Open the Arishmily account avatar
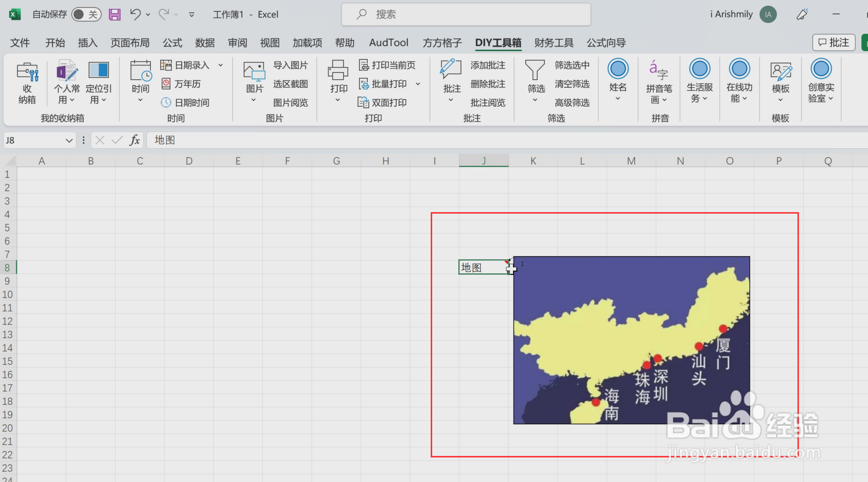The image size is (868, 482). pyautogui.click(x=768, y=14)
